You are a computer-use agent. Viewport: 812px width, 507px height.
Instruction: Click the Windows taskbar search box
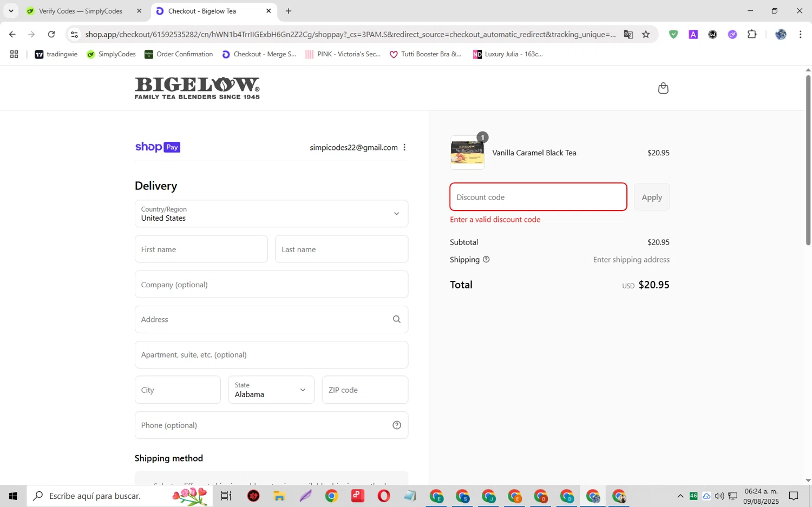[120, 496]
